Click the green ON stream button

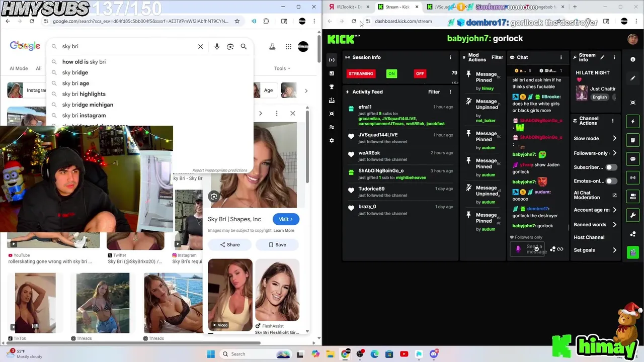point(391,73)
